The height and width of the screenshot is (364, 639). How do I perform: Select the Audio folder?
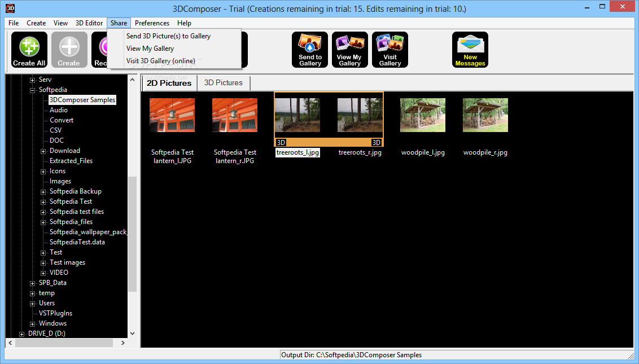coord(59,110)
